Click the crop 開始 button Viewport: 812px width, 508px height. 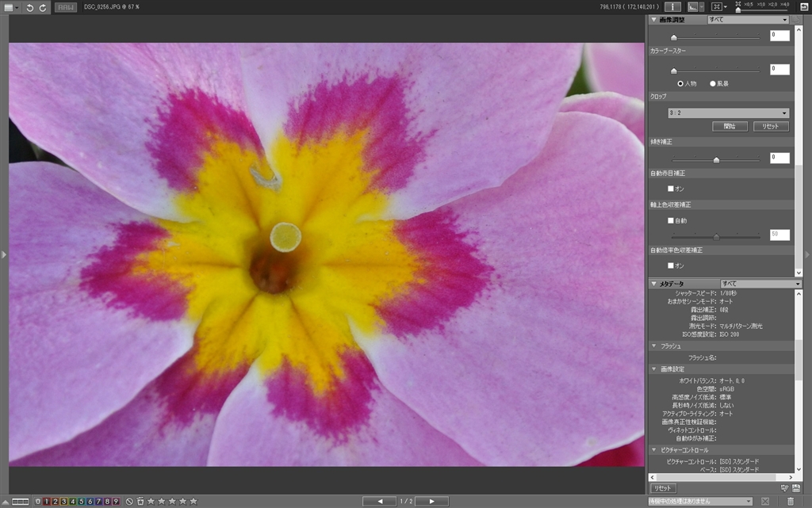click(x=730, y=127)
